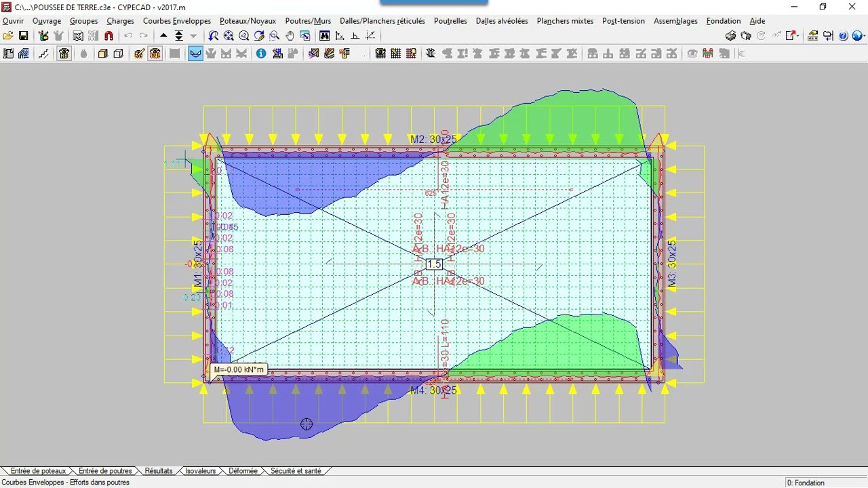The width and height of the screenshot is (868, 488).
Task: Click the blue help question mark icon
Action: [x=844, y=36]
